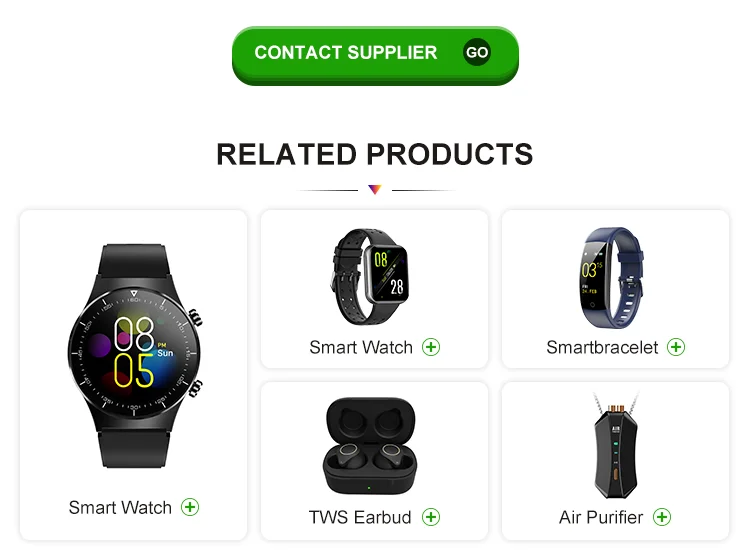This screenshot has height=555, width=750.
Task: Click plus icon under round Smart Watch
Action: (190, 507)
